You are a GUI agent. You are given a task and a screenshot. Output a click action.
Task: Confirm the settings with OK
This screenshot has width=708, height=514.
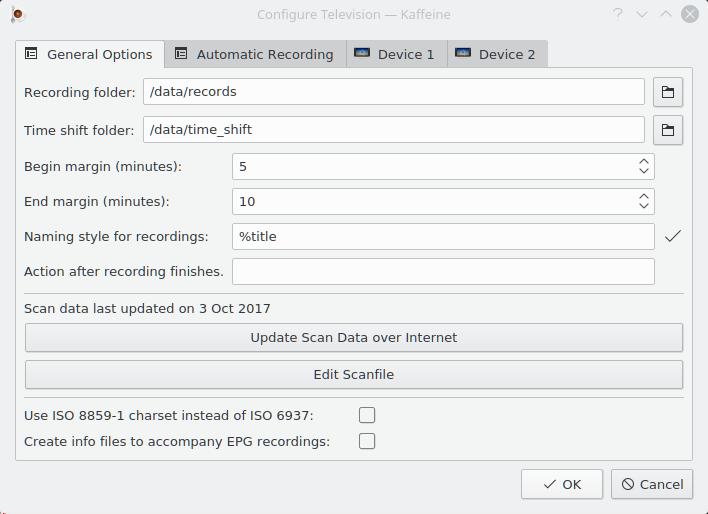coord(562,484)
